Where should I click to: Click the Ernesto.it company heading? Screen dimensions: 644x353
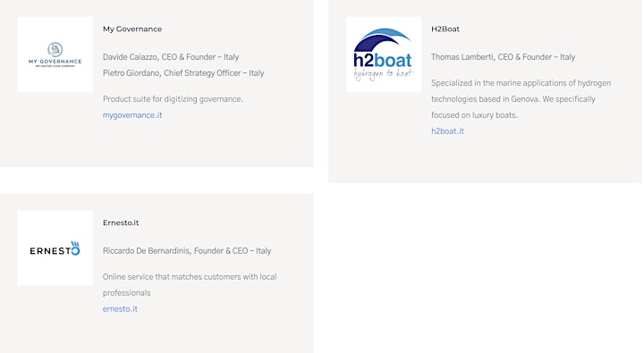coord(121,223)
